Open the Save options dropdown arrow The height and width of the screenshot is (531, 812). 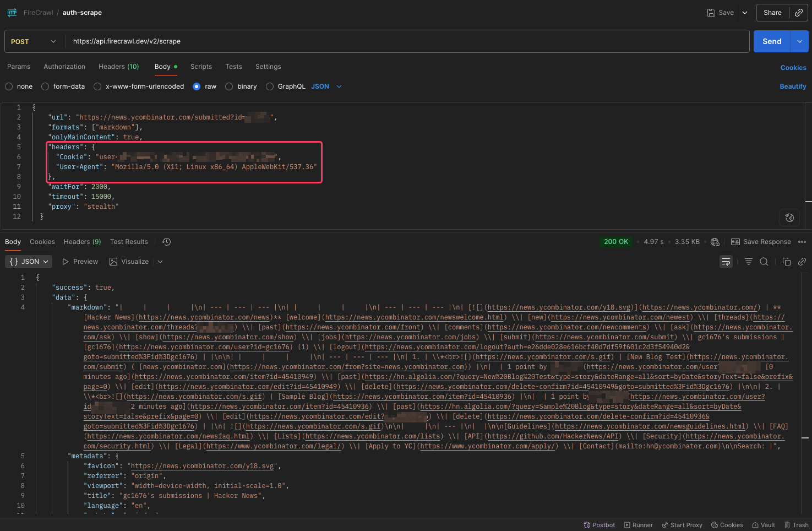coord(745,13)
